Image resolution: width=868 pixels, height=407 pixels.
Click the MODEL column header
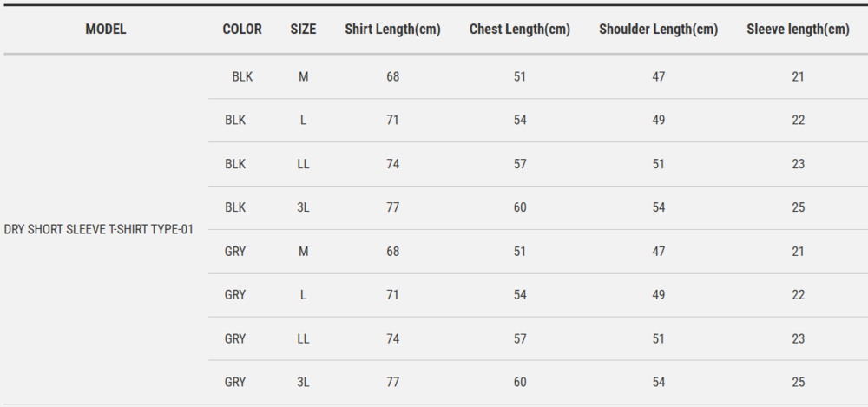[x=106, y=30]
